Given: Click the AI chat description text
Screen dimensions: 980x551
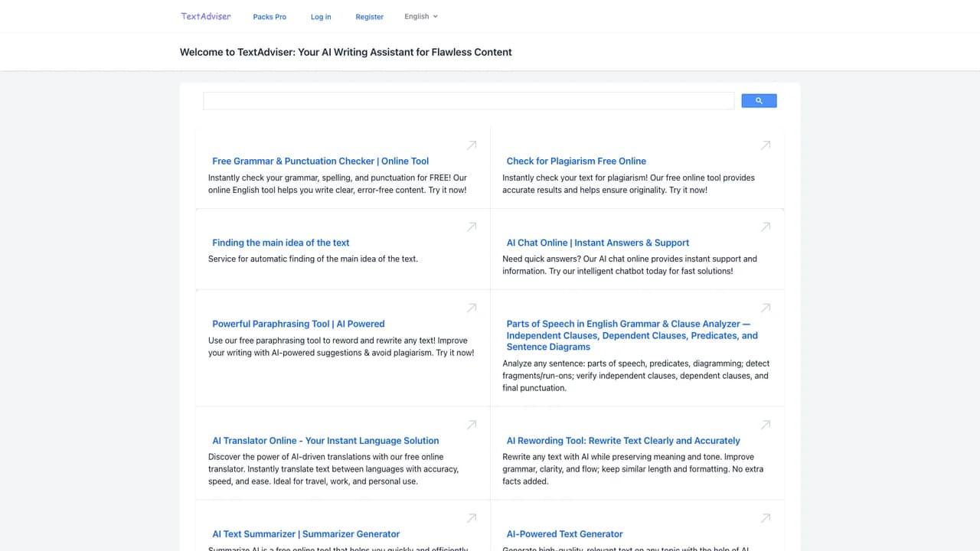Looking at the screenshot, I should [x=629, y=265].
